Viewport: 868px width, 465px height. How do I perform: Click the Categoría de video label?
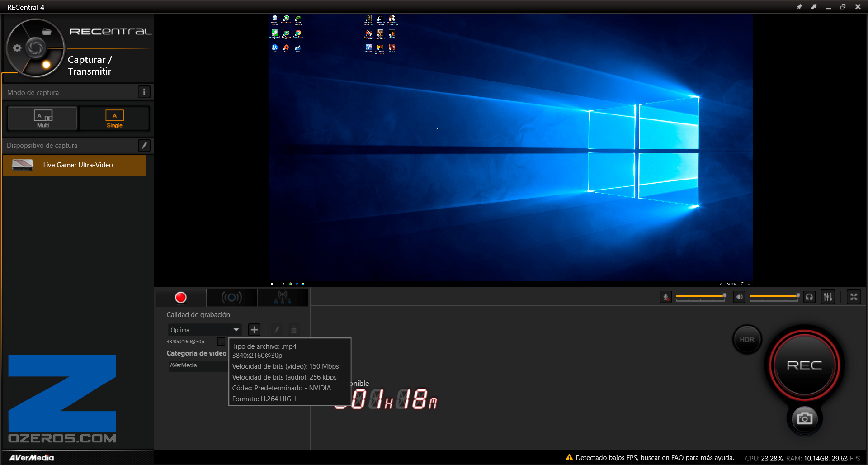(x=196, y=353)
